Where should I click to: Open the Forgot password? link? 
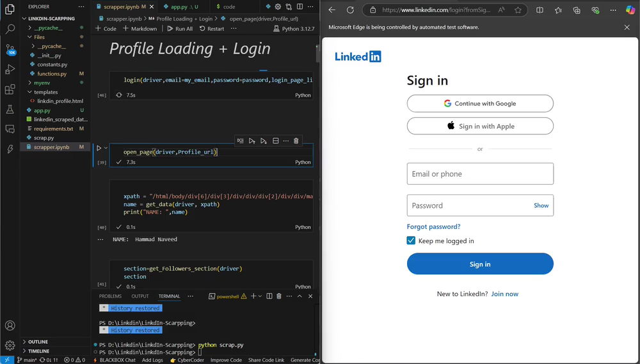tap(433, 226)
